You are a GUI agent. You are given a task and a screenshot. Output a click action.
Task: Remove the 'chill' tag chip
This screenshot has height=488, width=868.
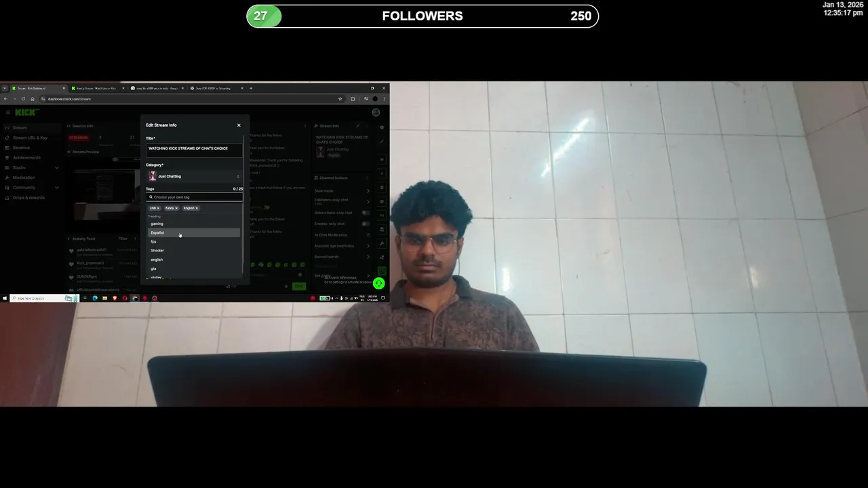point(158,208)
